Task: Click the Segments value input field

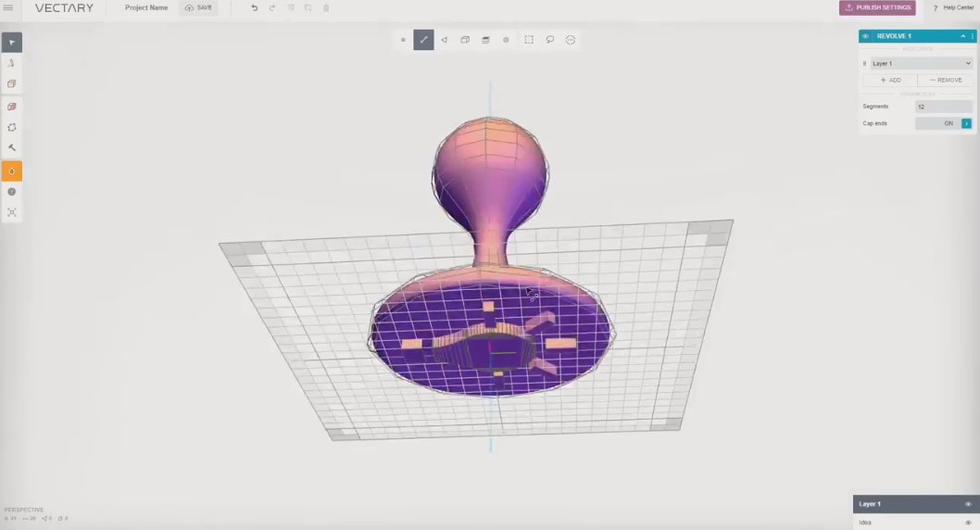Action: (x=943, y=107)
